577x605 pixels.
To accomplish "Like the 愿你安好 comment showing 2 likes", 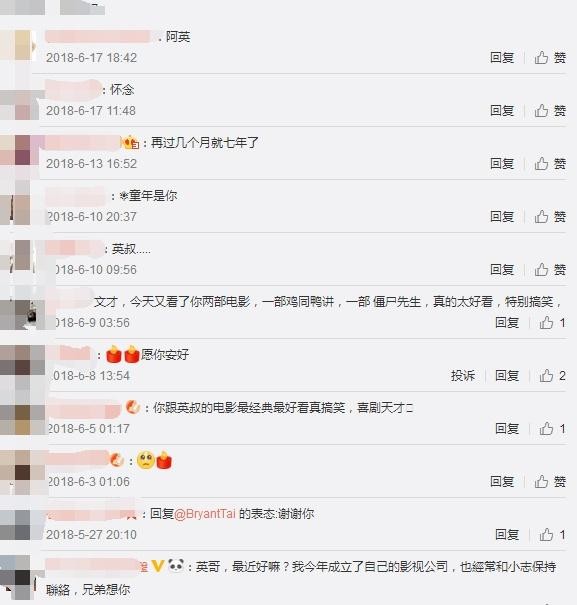I will tap(552, 375).
